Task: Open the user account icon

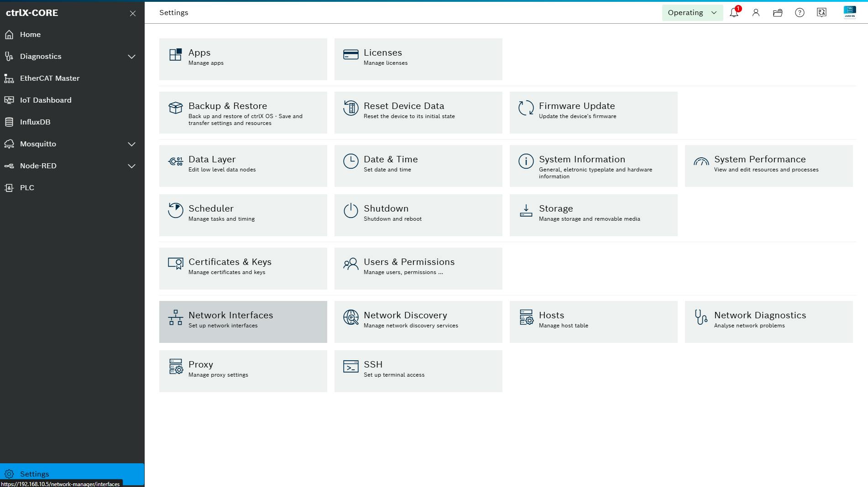Action: [756, 13]
